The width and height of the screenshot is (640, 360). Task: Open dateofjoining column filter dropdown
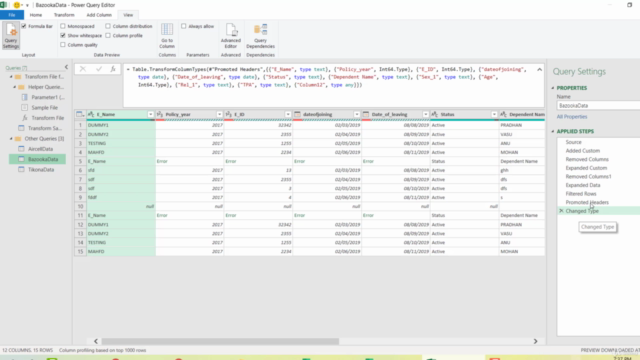point(357,114)
